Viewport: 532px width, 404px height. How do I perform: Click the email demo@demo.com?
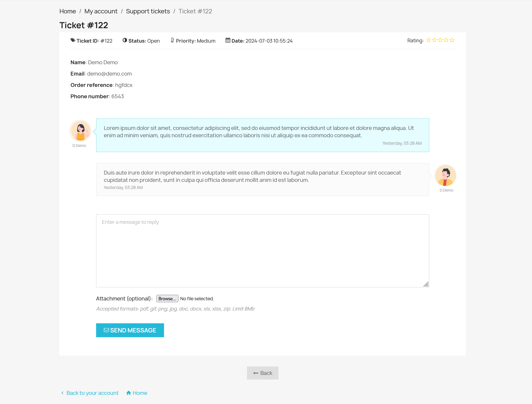point(109,74)
